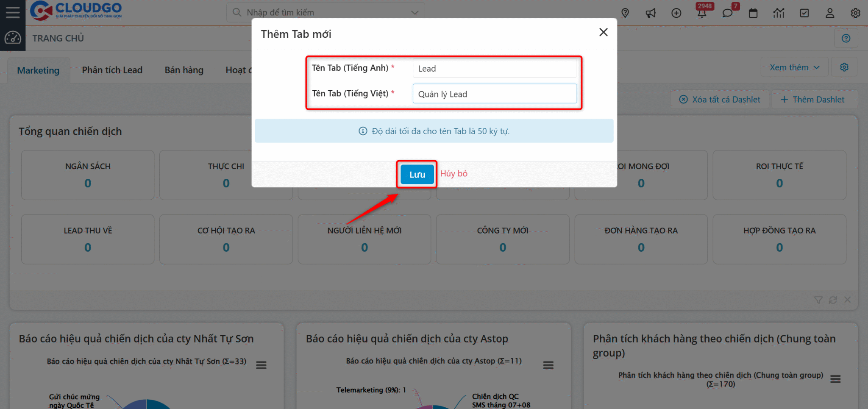Click the HỢP ĐỒNG TẠO RA card

point(779,239)
